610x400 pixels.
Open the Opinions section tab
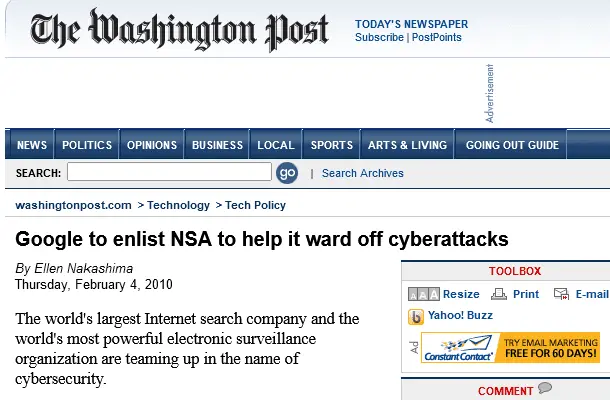point(152,145)
